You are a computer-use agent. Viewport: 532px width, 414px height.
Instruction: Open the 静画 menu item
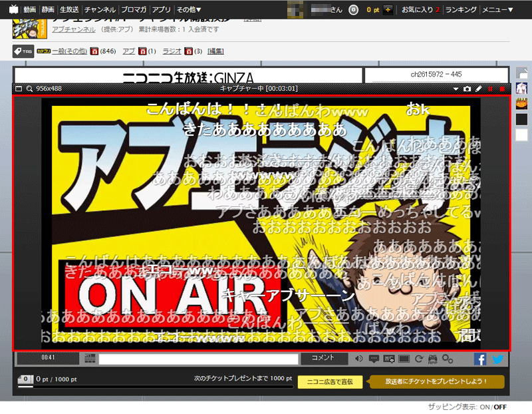click(x=48, y=9)
